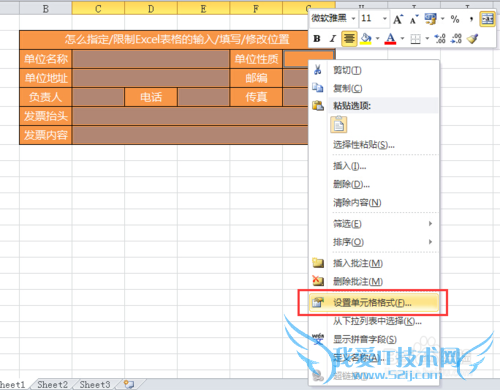Decrease decimal places in mini toolbar
Screen dimensions: 500x390
pyautogui.click(x=456, y=39)
